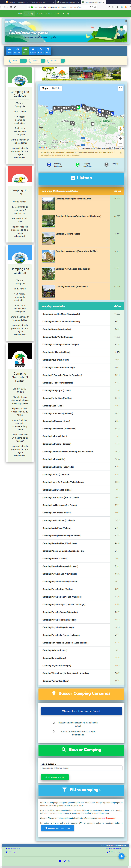The width and height of the screenshot is (131, 868).
Task: Open the Camping Naturista El Portús offer card
Action: [20, 402]
